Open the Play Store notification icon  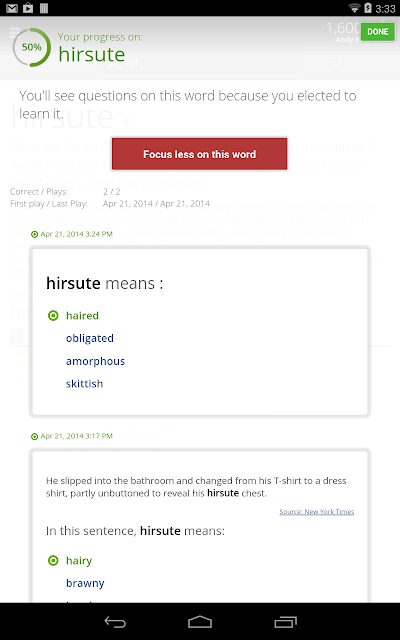28,8
